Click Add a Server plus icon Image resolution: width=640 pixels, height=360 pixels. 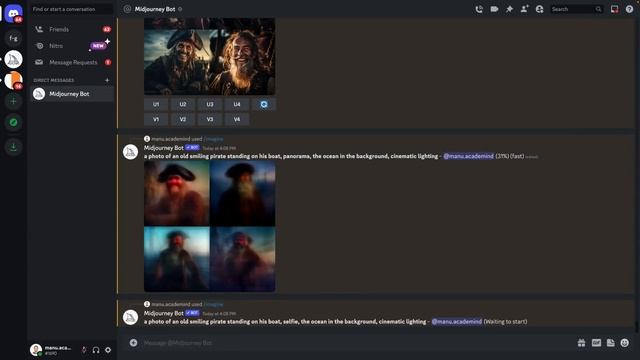(x=13, y=101)
